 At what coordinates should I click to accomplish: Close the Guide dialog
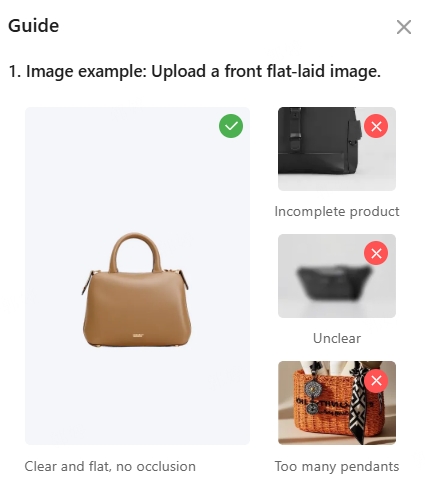point(404,27)
